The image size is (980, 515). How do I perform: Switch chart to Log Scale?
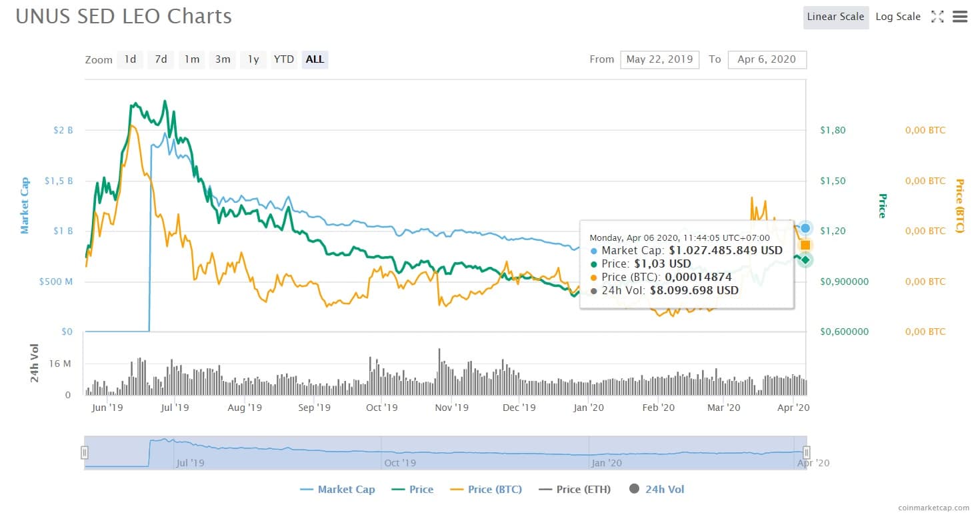898,17
